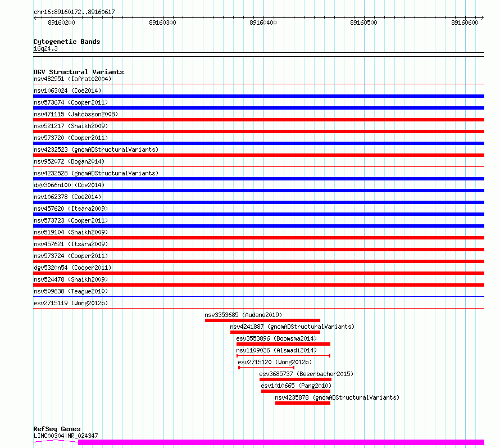
Task: Select the nsv4235878 gnomAD variant label
Action: coord(337,397)
